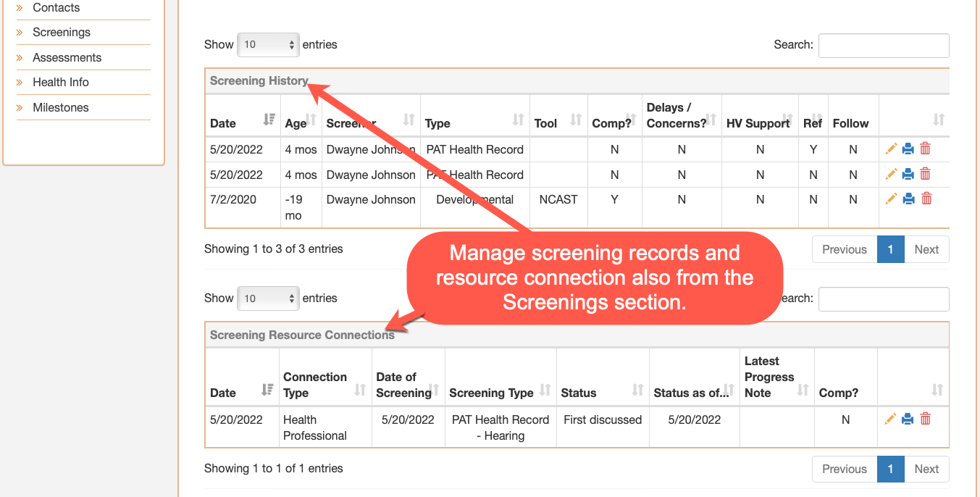This screenshot has width=980, height=497.
Task: Click the 'Showing 1 to 3 of 3 entries' text
Action: pos(274,249)
